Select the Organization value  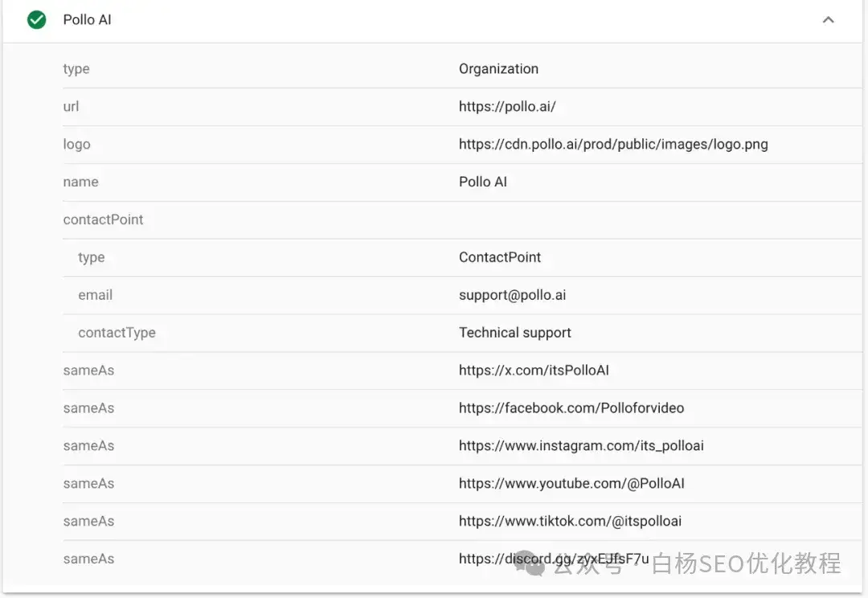pyautogui.click(x=498, y=68)
